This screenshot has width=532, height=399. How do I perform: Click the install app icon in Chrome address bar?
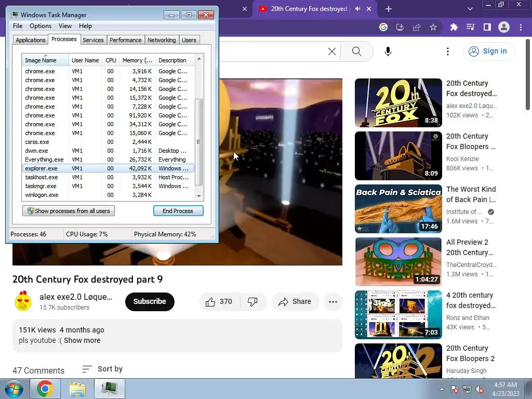400,27
